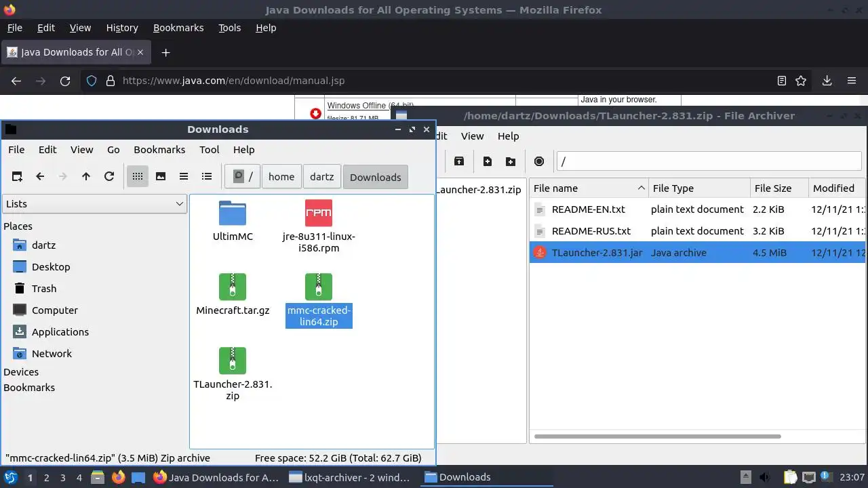The width and height of the screenshot is (868, 488).
Task: Click Add folder icon in File Archiver
Action: click(x=511, y=161)
